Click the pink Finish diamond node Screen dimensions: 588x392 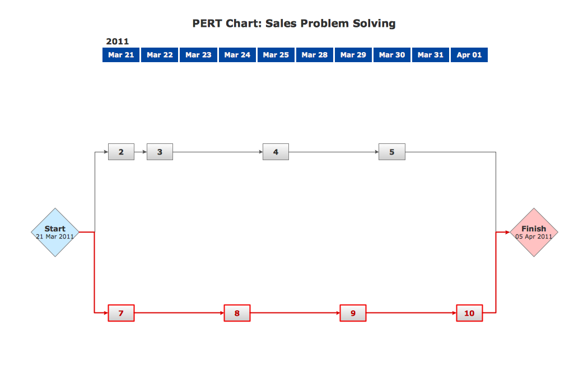coord(534,232)
